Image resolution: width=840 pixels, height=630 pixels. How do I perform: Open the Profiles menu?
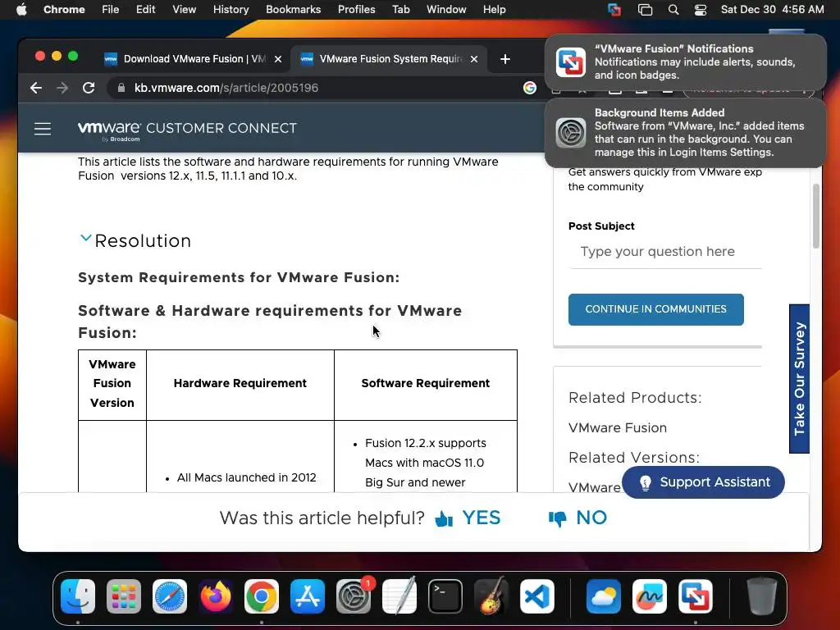point(356,9)
